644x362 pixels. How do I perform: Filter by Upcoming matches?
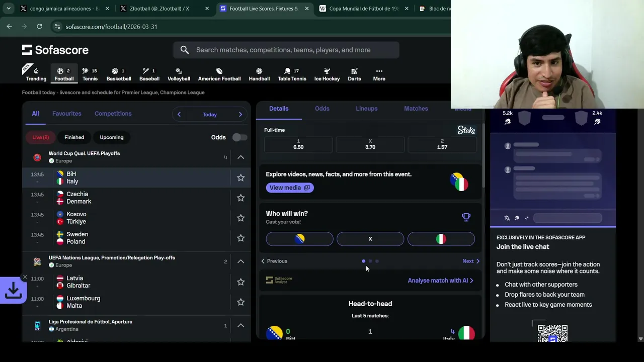(112, 137)
